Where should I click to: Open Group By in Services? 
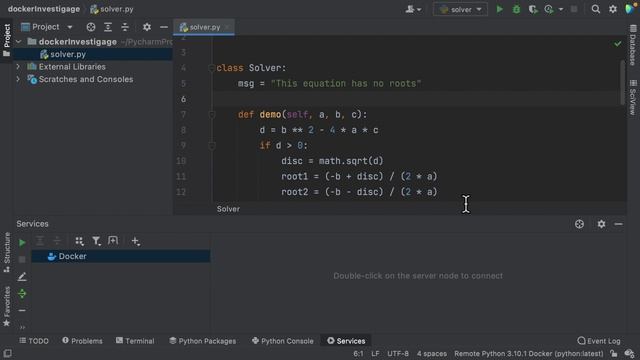point(79,241)
